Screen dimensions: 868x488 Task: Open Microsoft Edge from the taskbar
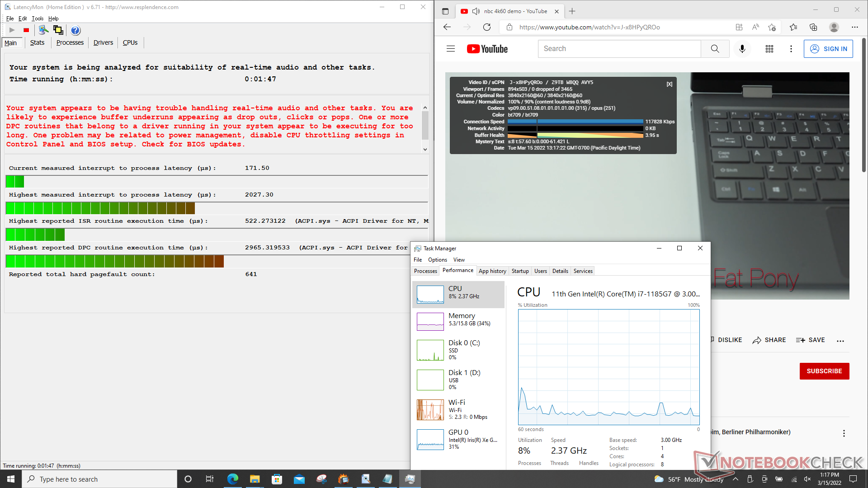tap(233, 479)
